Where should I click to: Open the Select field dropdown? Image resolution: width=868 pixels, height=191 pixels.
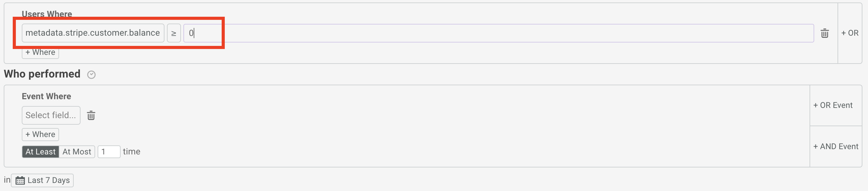(x=51, y=115)
